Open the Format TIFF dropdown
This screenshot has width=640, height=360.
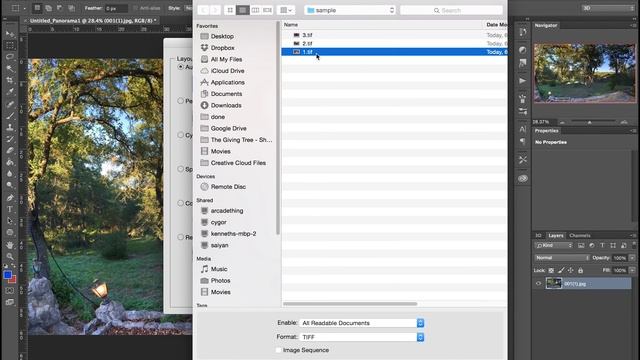[x=362, y=337]
